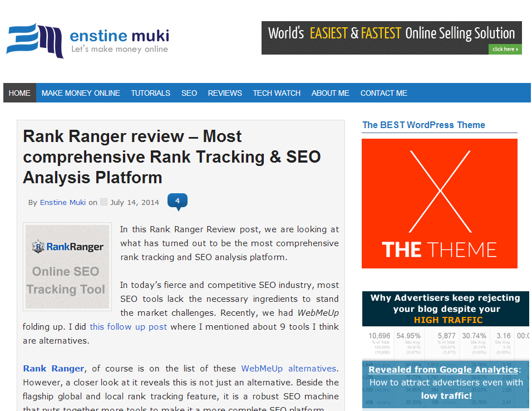Click the green 'click here' banner button

(505, 49)
